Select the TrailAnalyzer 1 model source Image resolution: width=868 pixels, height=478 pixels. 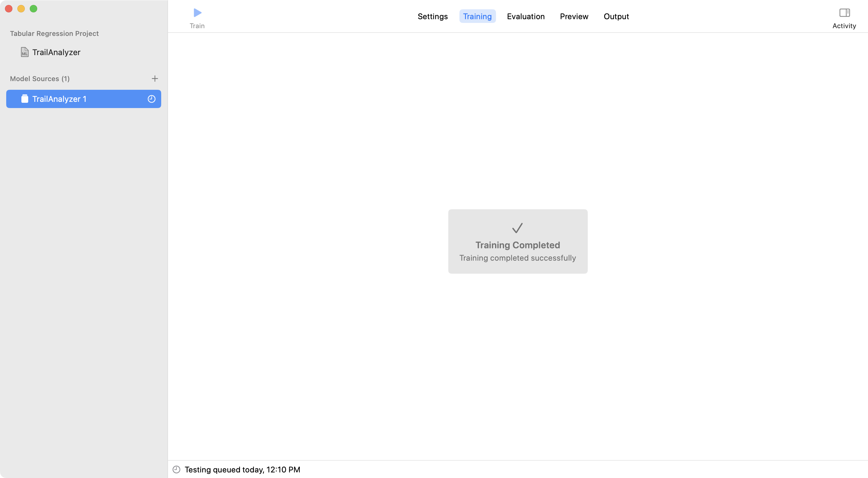tap(59, 99)
